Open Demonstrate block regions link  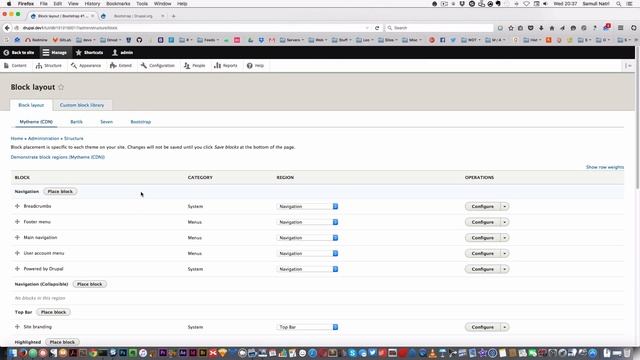pyautogui.click(x=58, y=157)
